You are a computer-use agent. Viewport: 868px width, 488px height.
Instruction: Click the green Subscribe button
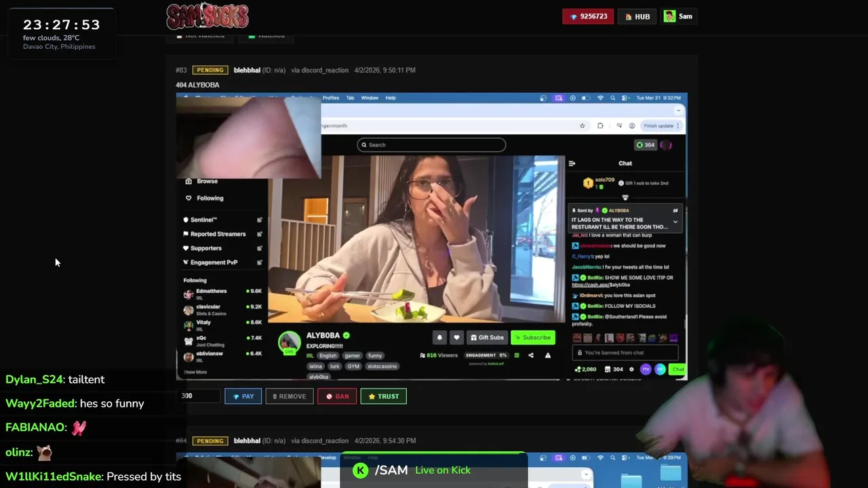click(533, 338)
